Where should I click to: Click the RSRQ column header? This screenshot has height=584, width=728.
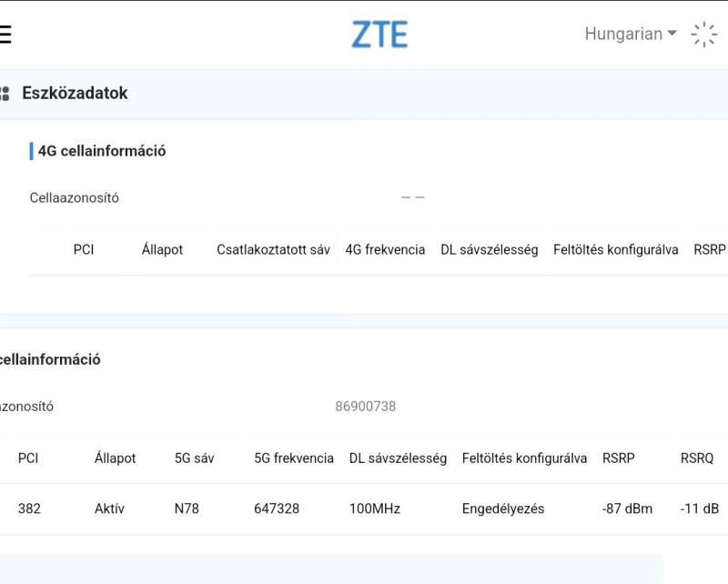[697, 458]
